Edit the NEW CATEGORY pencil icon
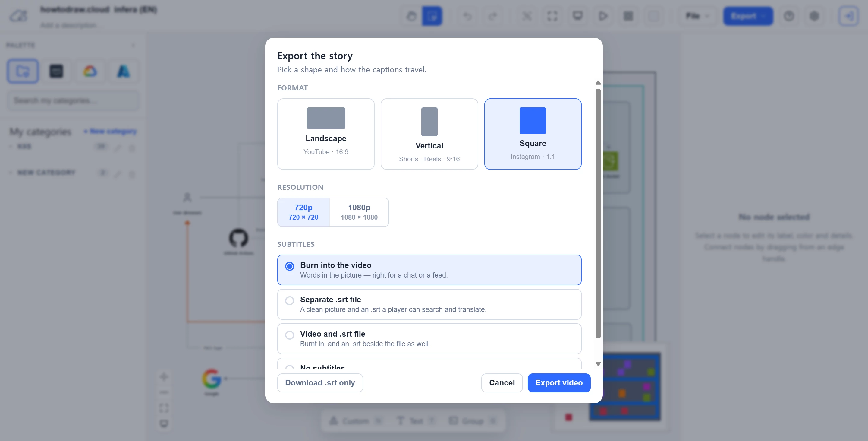 [117, 174]
